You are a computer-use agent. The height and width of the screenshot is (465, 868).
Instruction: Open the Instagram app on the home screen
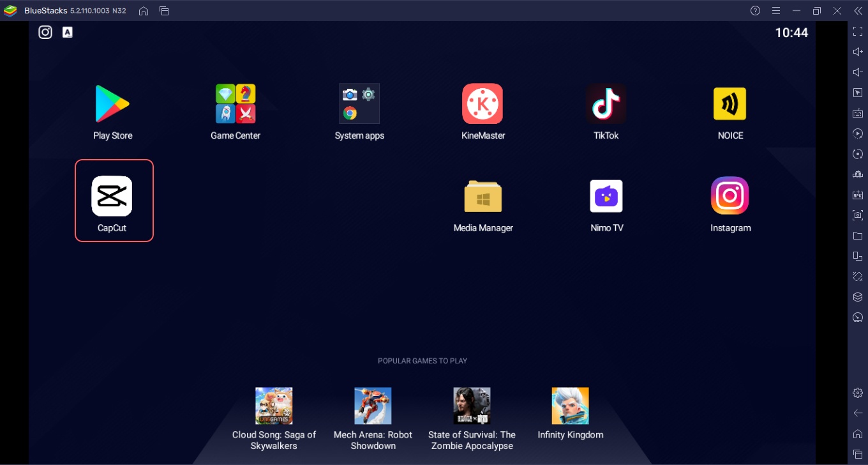pos(730,196)
